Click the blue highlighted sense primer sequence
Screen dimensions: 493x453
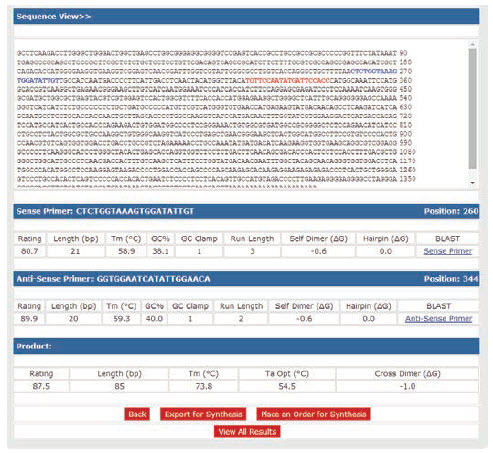point(373,71)
